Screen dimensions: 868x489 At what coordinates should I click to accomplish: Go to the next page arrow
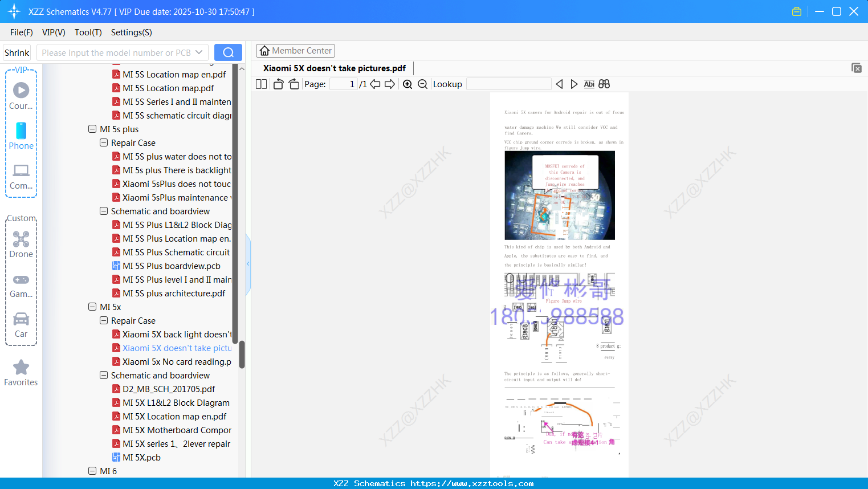tap(390, 84)
